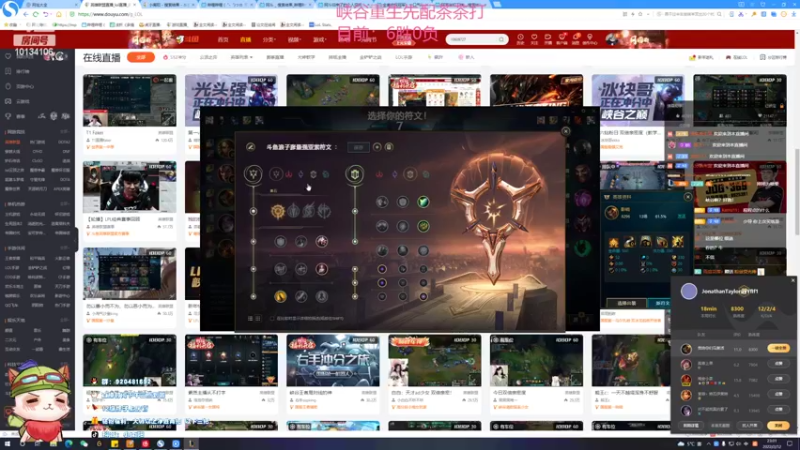This screenshot has height=450, width=800.
Task: Select the Conditioning rune in Resolve
Action: pos(382,226)
